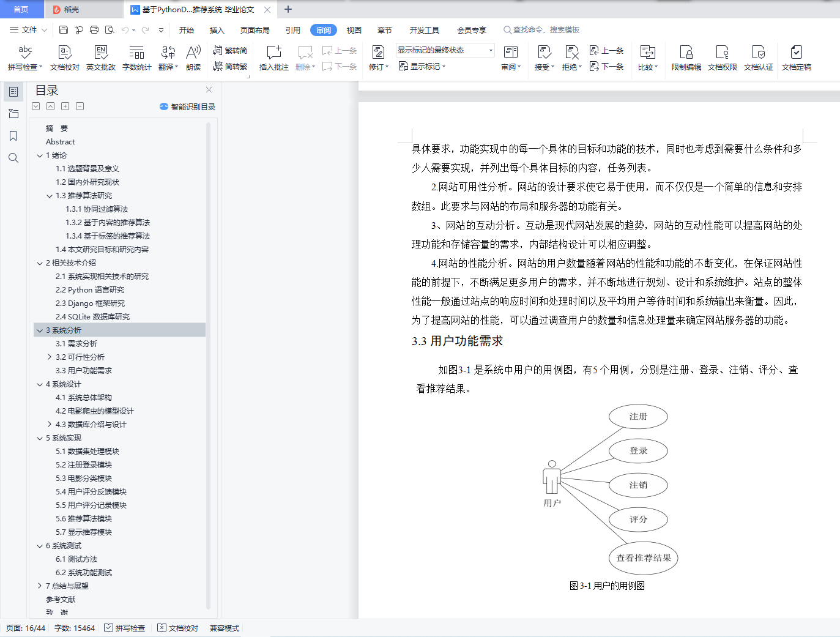Open Print Preview from quick access toolbar
This screenshot has width=840, height=637.
pos(110,29)
